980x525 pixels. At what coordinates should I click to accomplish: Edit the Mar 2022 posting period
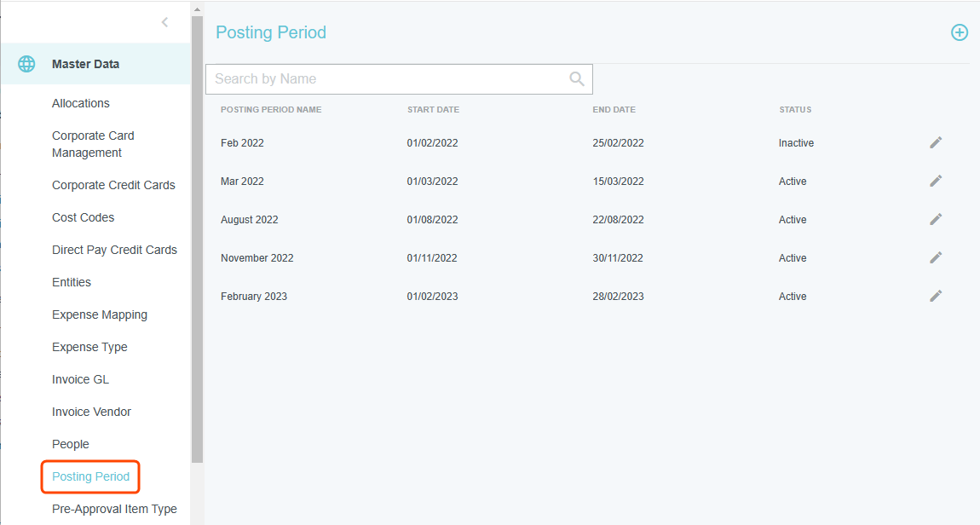pos(936,181)
